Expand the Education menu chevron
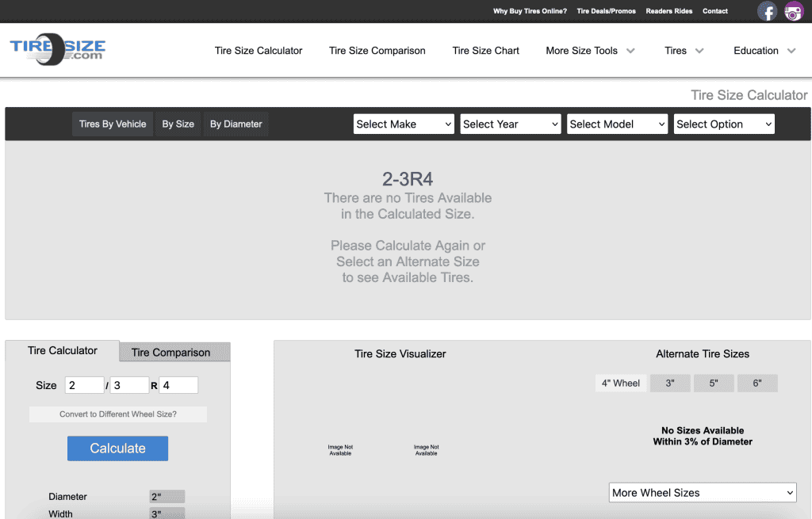The height and width of the screenshot is (519, 812). pos(791,51)
